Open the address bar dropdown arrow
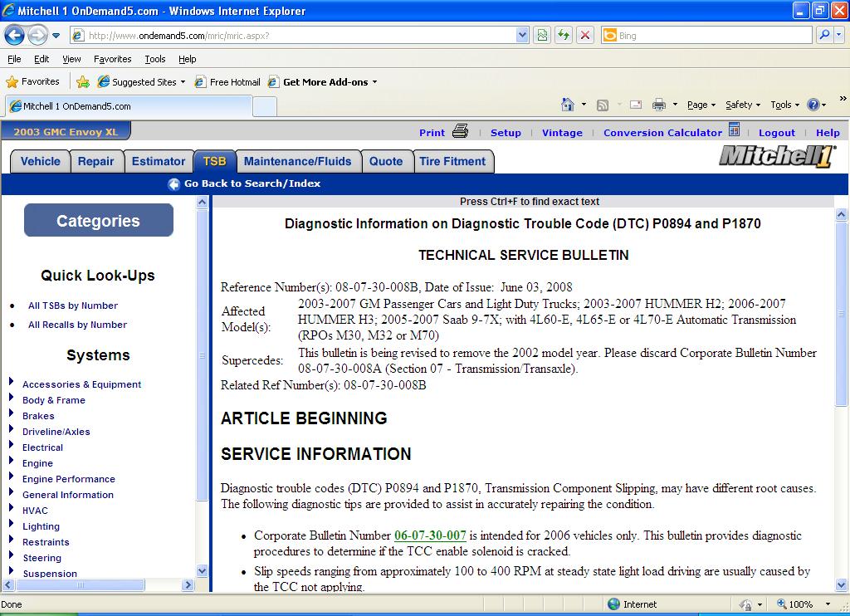The image size is (850, 616). point(522,36)
